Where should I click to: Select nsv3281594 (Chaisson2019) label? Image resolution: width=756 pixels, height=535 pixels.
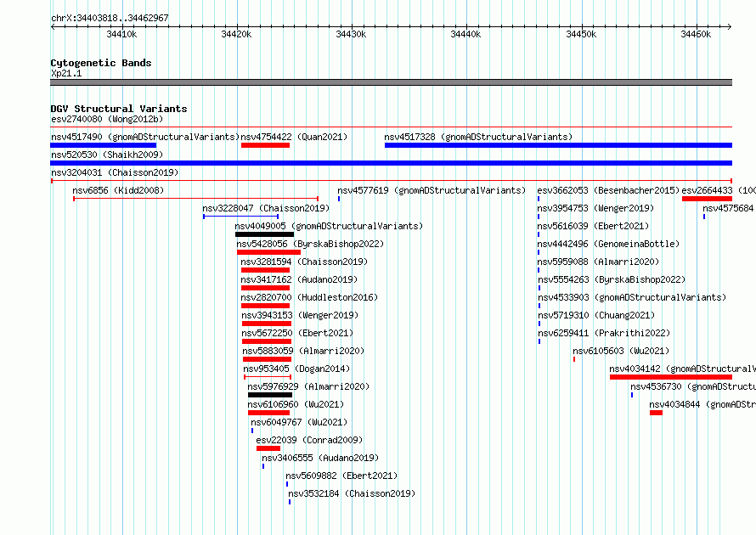pyautogui.click(x=304, y=262)
